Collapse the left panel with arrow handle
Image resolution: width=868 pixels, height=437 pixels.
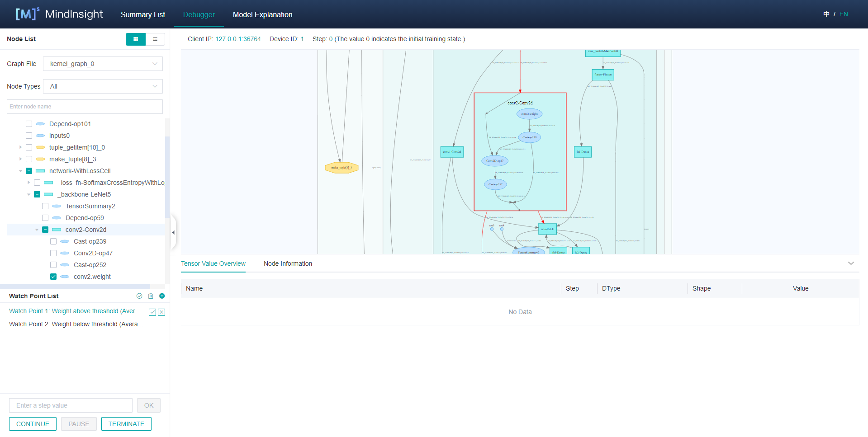pos(173,232)
